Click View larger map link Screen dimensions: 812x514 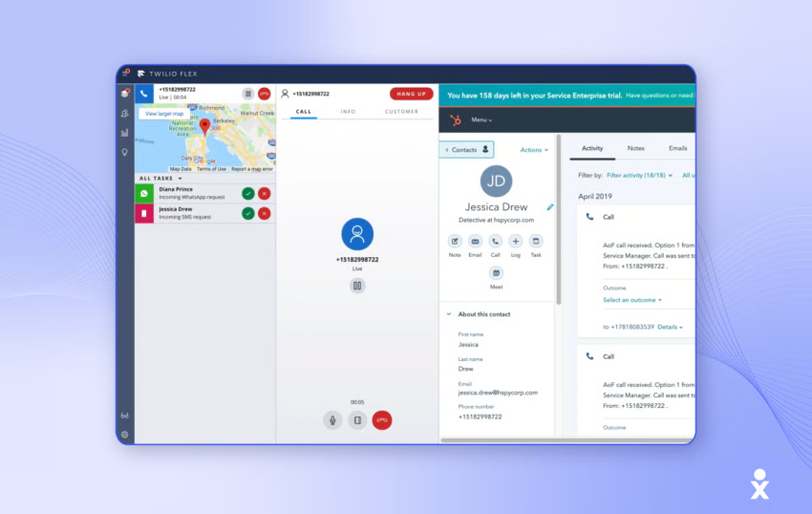[164, 114]
